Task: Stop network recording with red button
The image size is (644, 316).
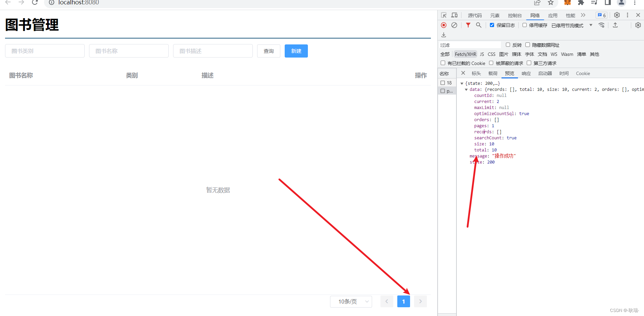Action: [x=444, y=25]
